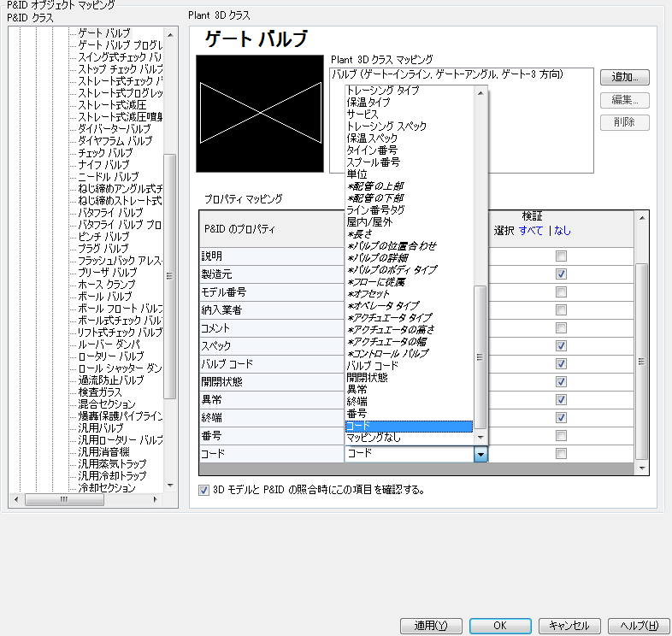
Task: Select バタフライ バルブ in the class tree
Action: click(x=110, y=213)
